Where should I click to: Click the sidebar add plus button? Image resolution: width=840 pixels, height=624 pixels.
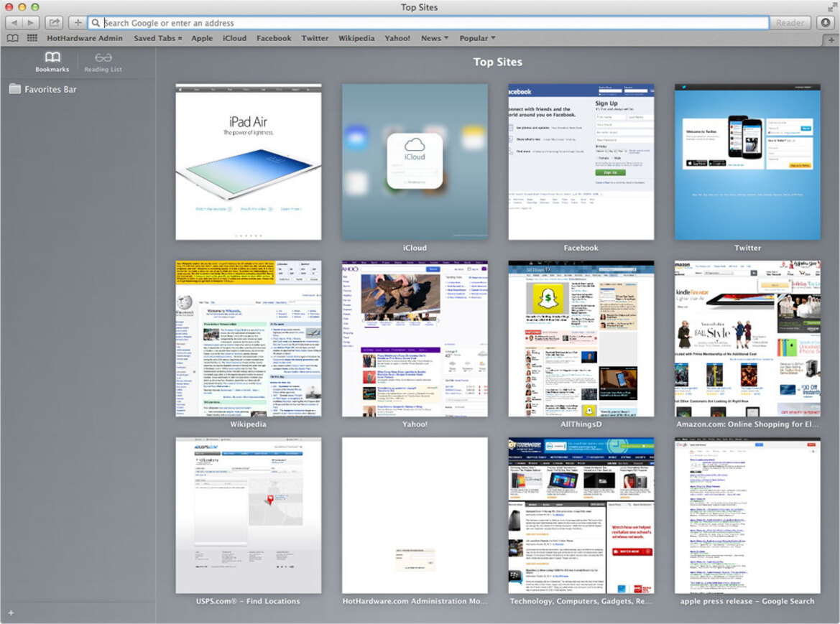point(11,613)
